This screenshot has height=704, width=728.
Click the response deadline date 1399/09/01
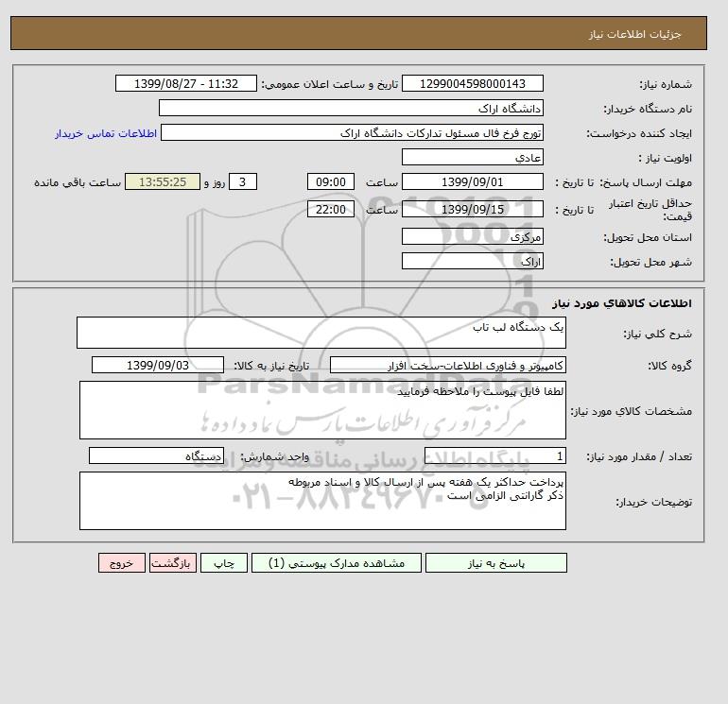coord(473,182)
